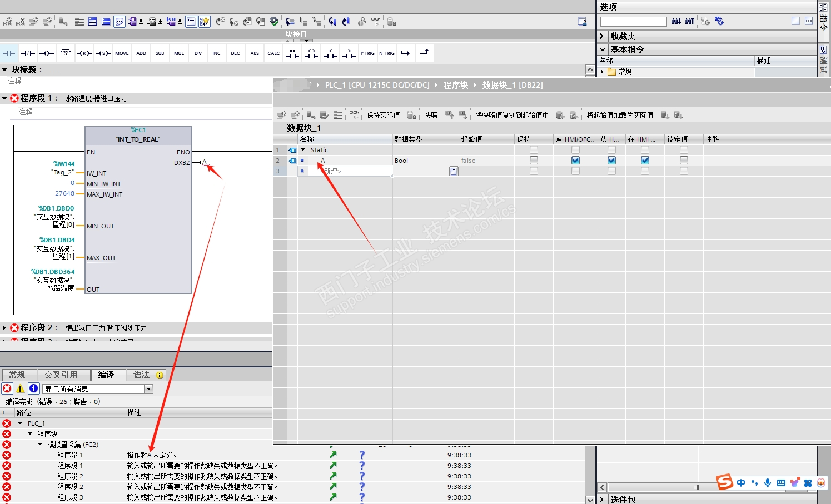The width and height of the screenshot is (831, 504).
Task: Toggle 设定值 checkbox in Static row
Action: point(684,150)
